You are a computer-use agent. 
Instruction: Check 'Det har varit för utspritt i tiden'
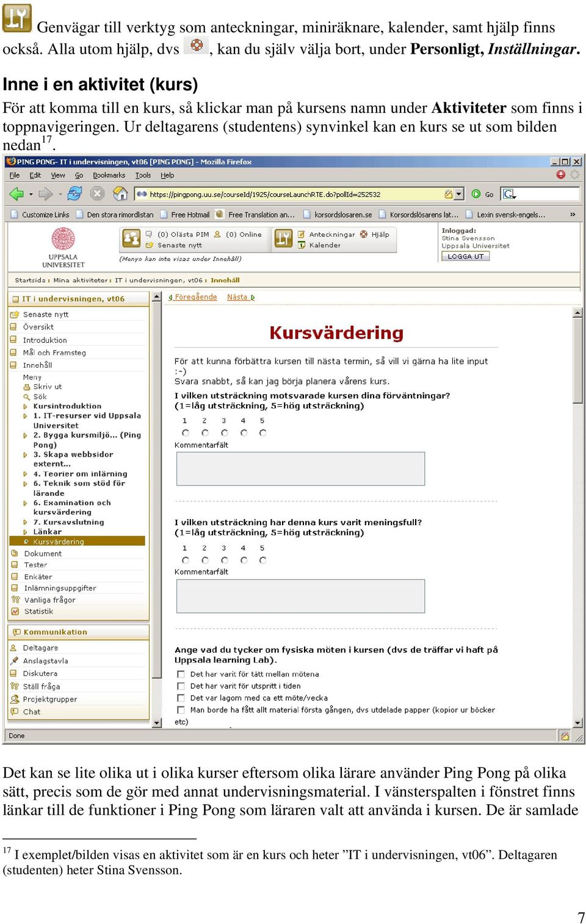[181, 686]
